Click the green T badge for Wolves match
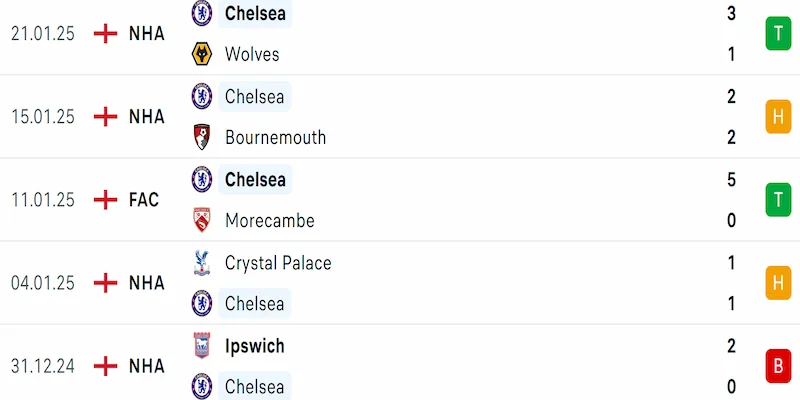Image resolution: width=800 pixels, height=400 pixels. [778, 34]
